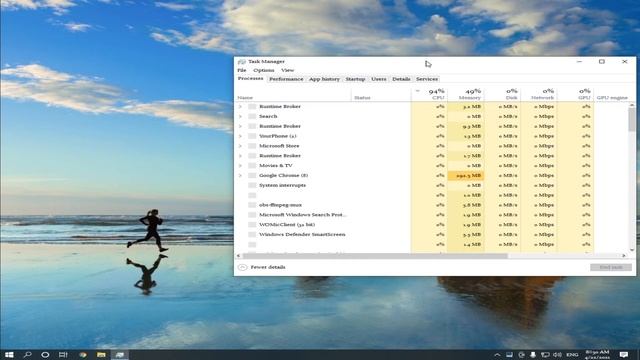640x360 pixels.
Task: Click the Google Chrome process icon
Action: click(x=252, y=176)
